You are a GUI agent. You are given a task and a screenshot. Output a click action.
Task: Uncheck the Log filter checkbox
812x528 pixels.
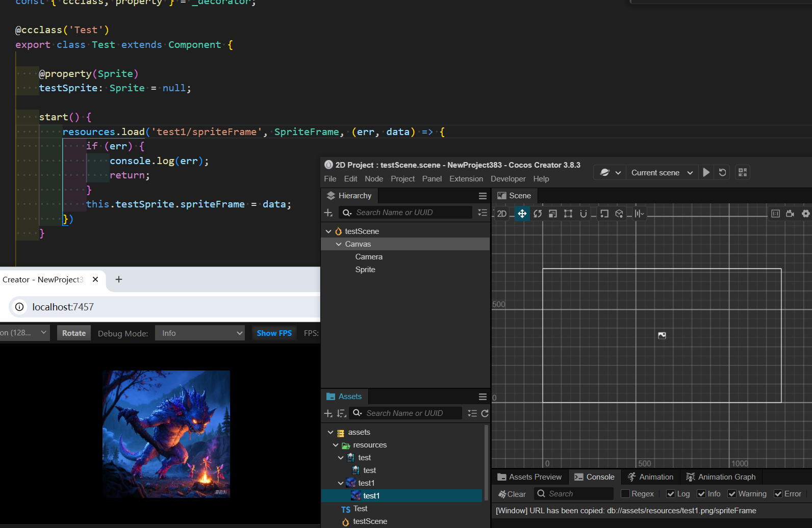tap(671, 494)
